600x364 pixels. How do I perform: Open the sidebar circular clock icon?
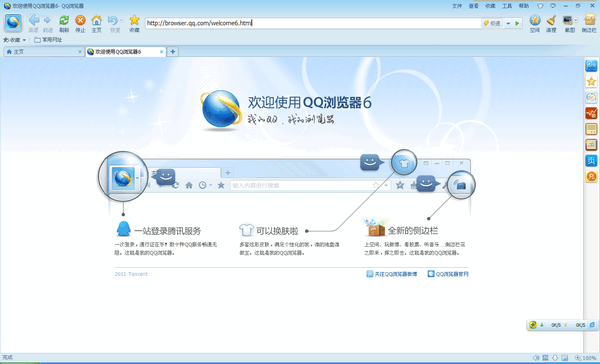591,97
